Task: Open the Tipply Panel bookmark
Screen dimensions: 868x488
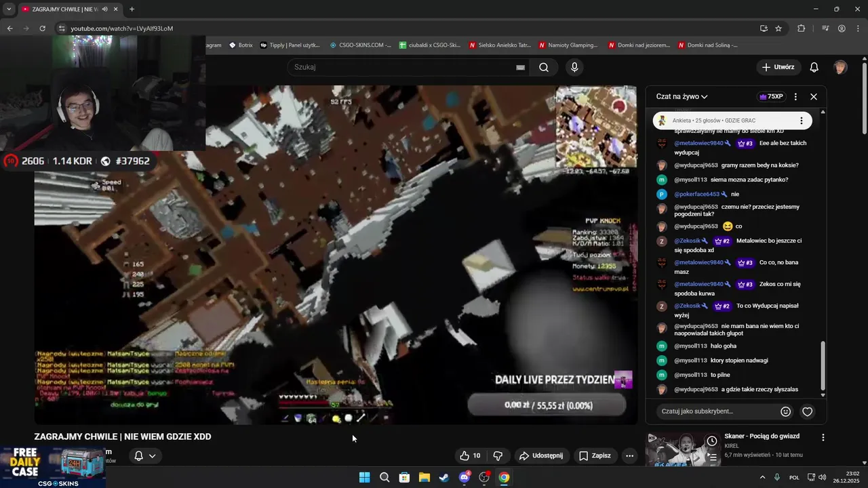Action: (290, 45)
